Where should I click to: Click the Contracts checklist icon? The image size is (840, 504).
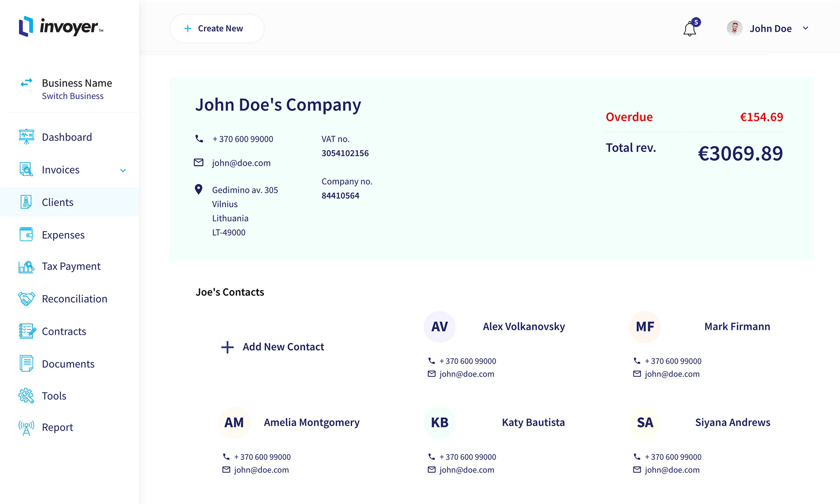click(27, 331)
